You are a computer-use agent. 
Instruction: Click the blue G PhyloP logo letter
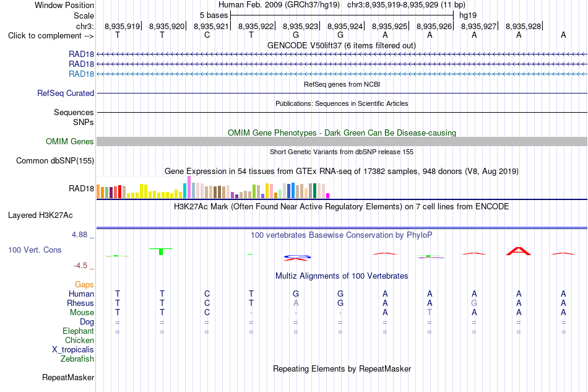tap(297, 256)
